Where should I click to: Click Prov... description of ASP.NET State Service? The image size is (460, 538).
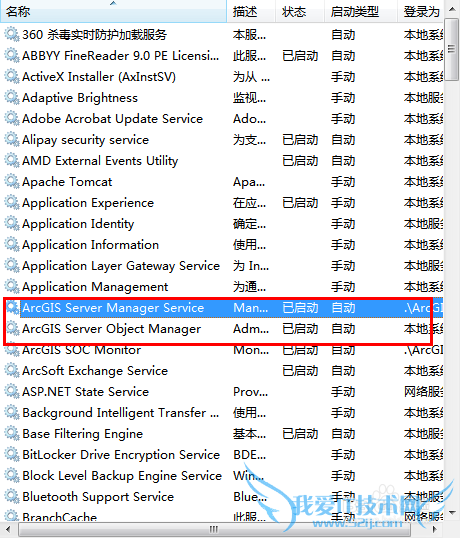pyautogui.click(x=250, y=392)
